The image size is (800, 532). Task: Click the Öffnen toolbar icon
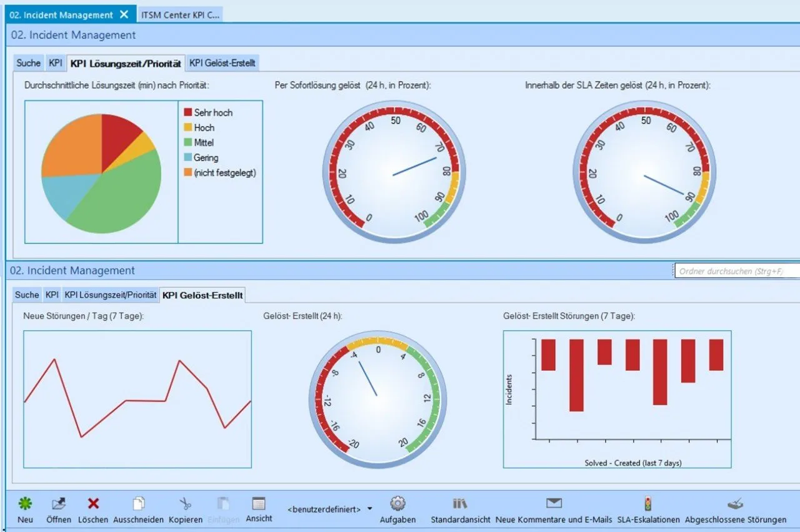(x=59, y=503)
